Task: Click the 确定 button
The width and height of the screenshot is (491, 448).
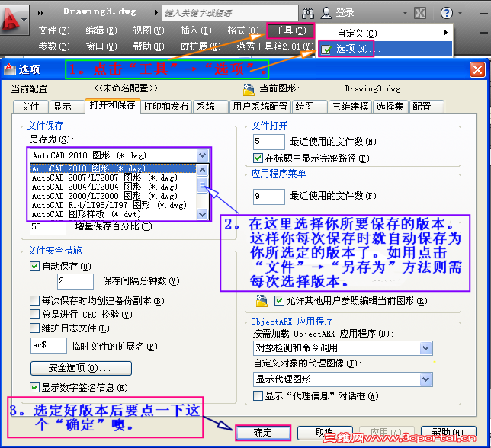Action: (x=263, y=433)
